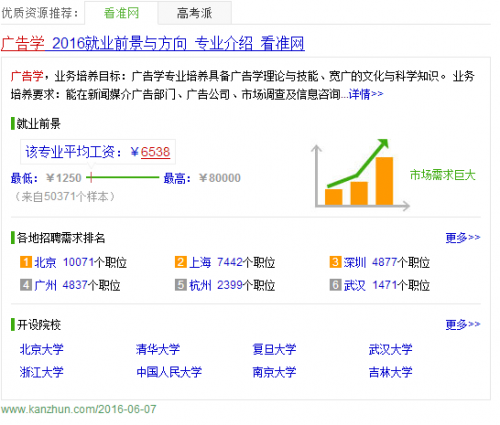Switch to the 高考派 tab
500x425 pixels.
[195, 13]
